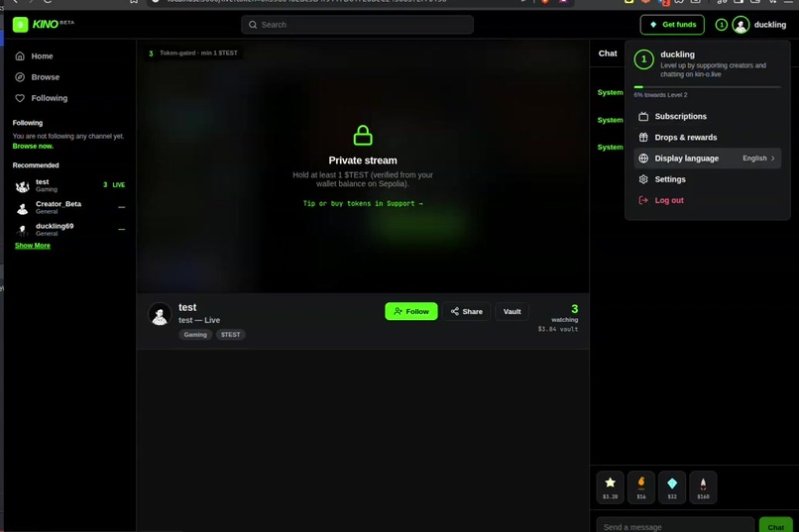Click the Search input field
This screenshot has height=532, width=799.
tap(357, 25)
